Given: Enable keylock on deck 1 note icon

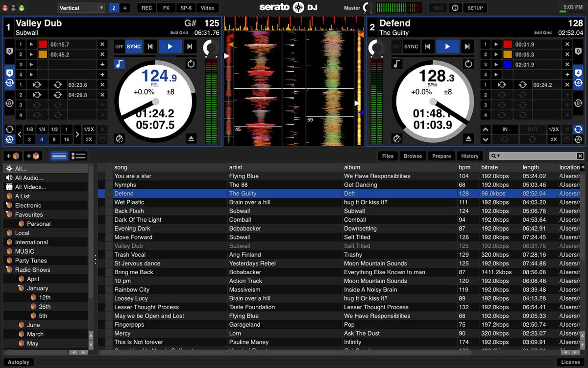Looking at the screenshot, I should coord(119,64).
